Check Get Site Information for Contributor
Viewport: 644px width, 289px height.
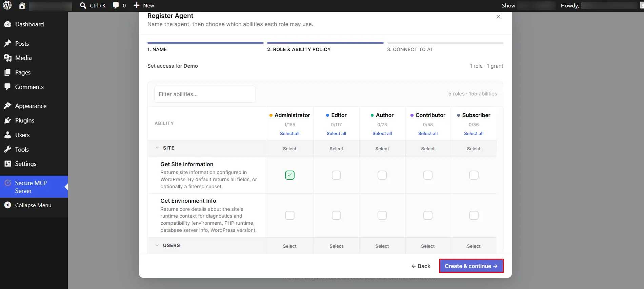point(428,175)
